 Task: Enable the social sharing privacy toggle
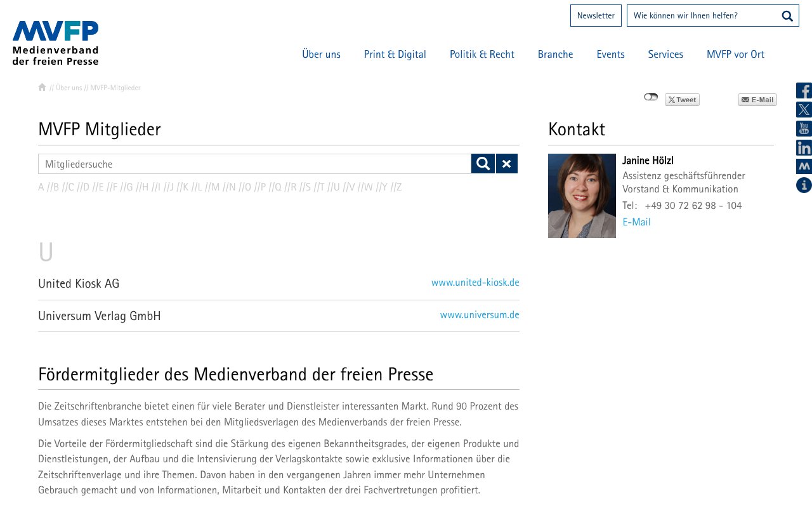(651, 97)
